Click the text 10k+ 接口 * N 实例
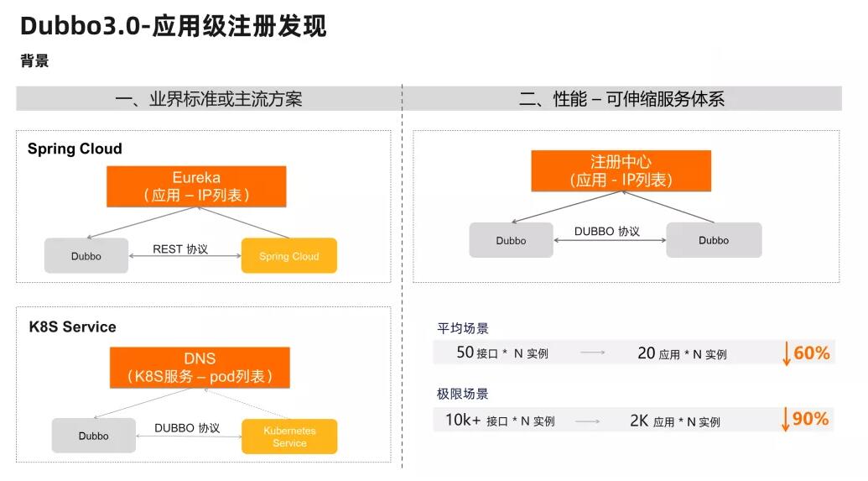The width and height of the screenshot is (868, 481). click(501, 421)
